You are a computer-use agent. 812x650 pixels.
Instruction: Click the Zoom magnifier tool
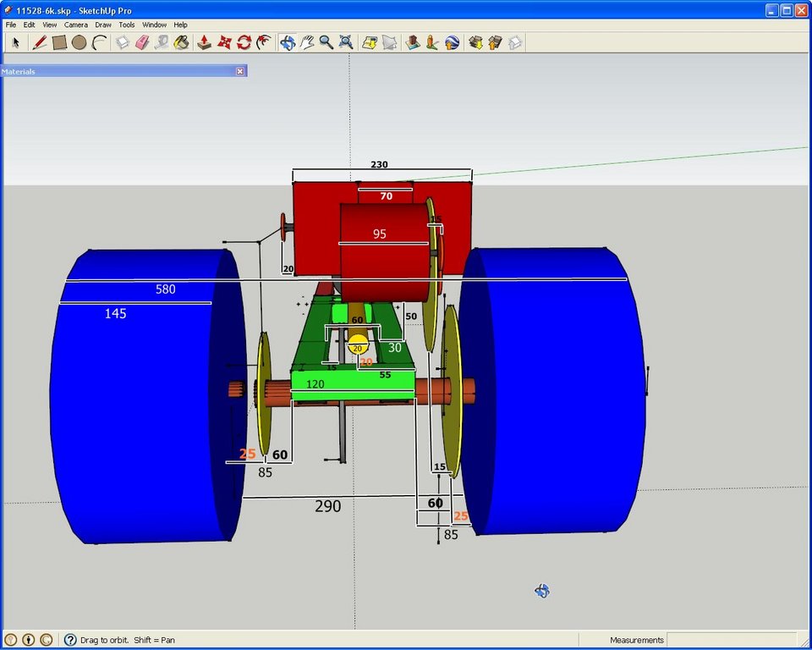point(326,42)
